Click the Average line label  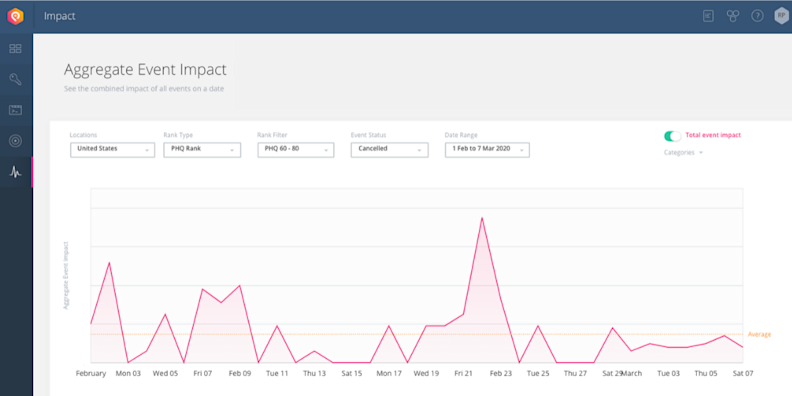coord(759,334)
